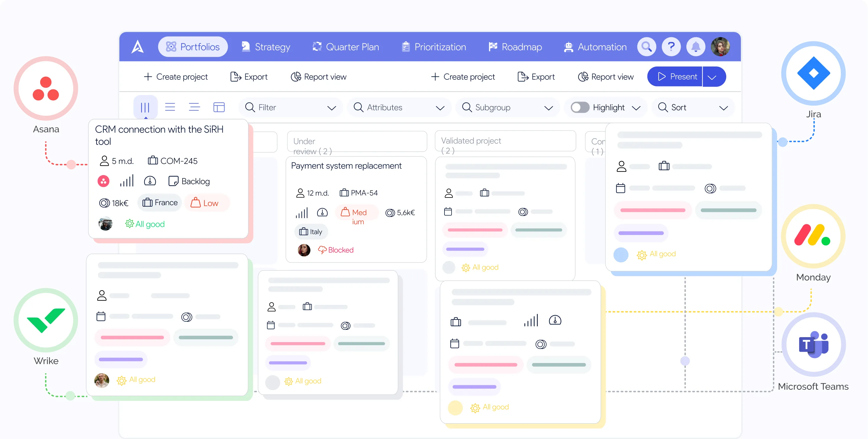Open the user profile avatar in navigation bar

coord(720,46)
